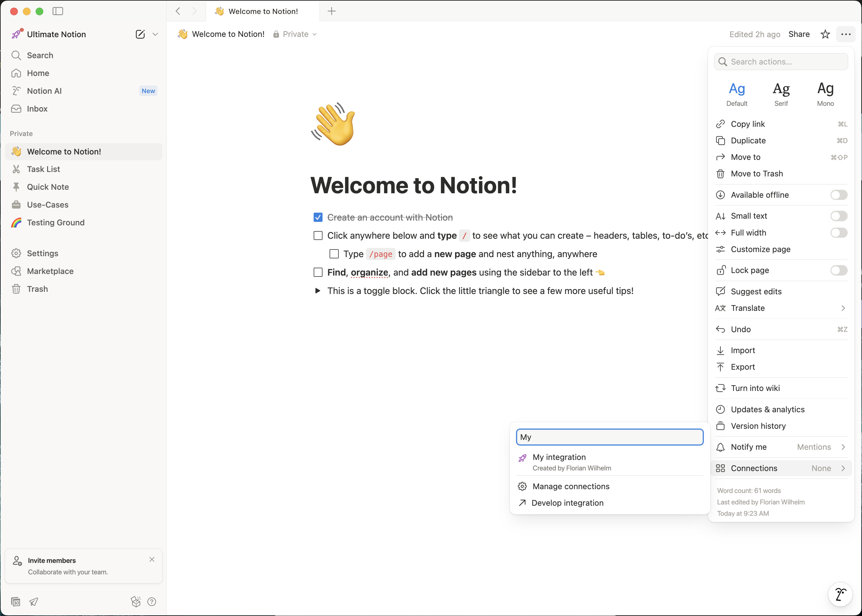This screenshot has height=616, width=862.
Task: Select Move to in the menu
Action: click(x=781, y=157)
